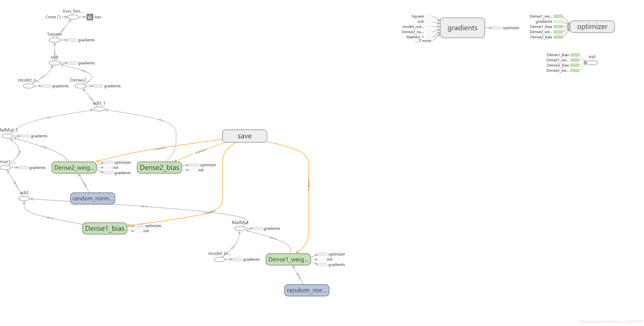
Task: Select the model_input op ellipse
Action: point(219,259)
